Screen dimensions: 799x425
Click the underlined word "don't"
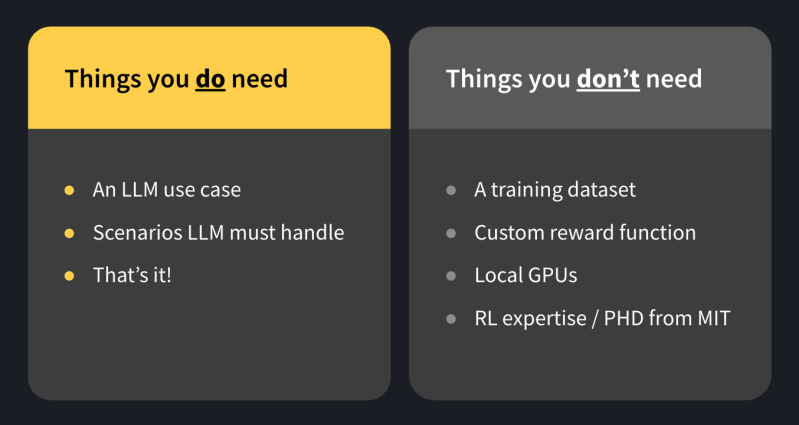(x=608, y=78)
